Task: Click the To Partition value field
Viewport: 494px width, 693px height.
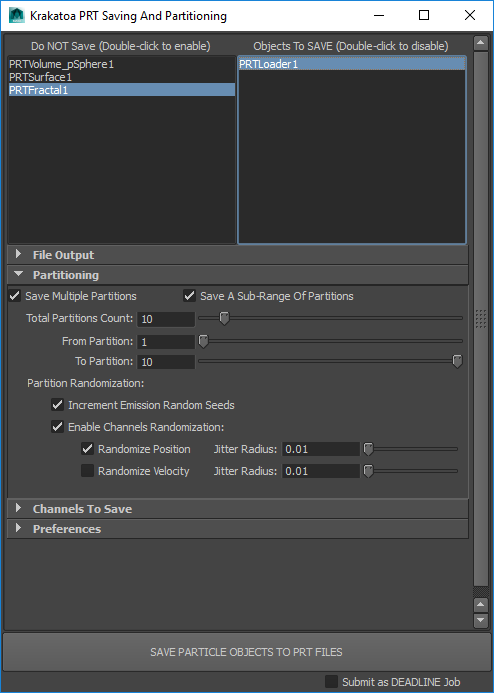Action: tap(166, 362)
